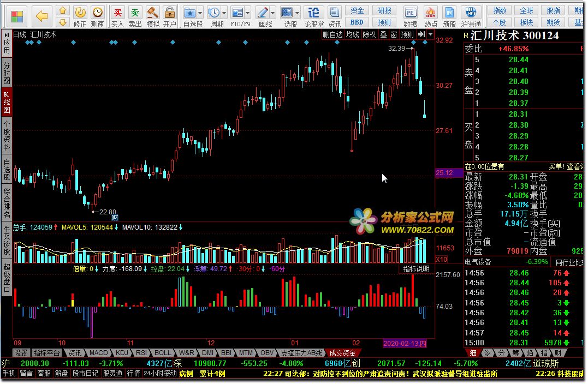Switch to the MACD indicator tab
The width and height of the screenshot is (588, 384).
(x=99, y=353)
